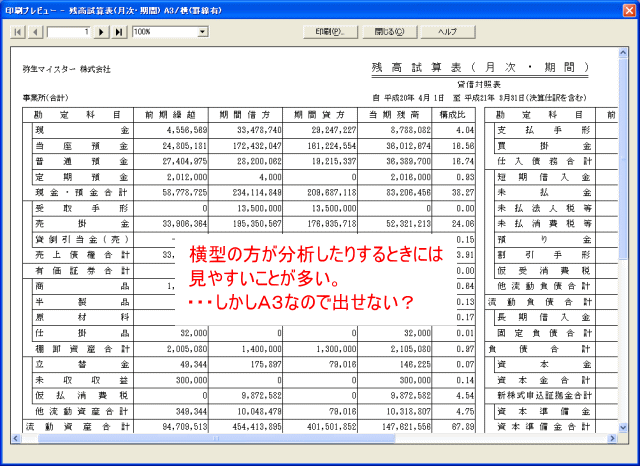Click the page number input field

(x=69, y=32)
